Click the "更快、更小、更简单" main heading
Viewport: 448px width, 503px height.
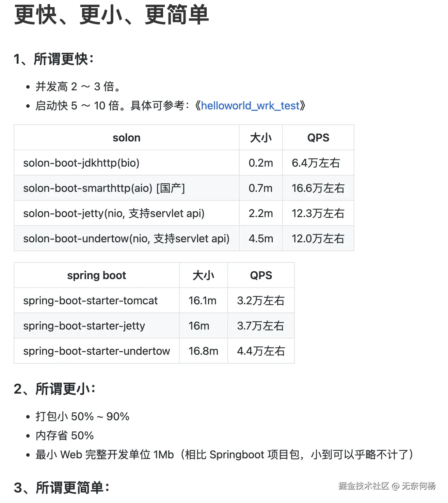[111, 15]
